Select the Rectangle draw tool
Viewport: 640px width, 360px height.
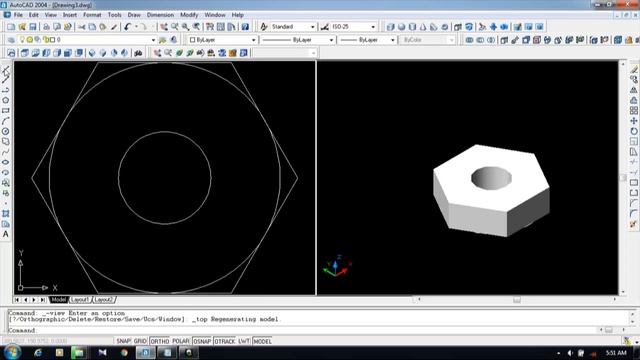point(6,111)
